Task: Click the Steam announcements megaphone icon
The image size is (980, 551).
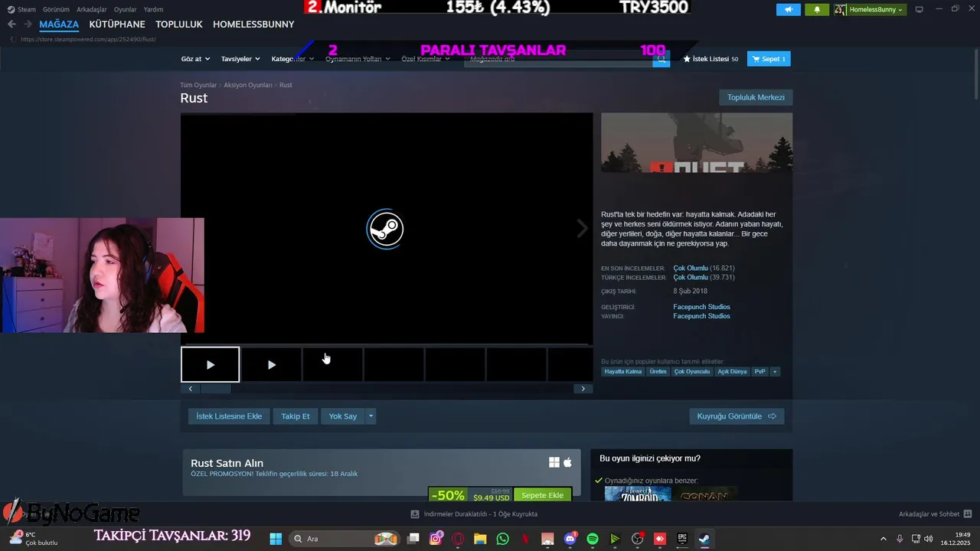Action: click(789, 9)
